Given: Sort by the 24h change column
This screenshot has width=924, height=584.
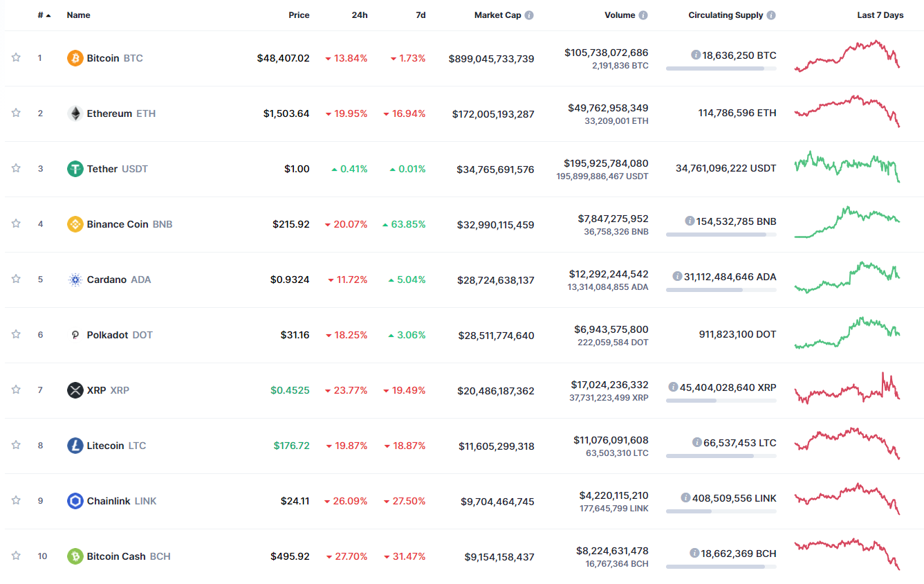Looking at the screenshot, I should pos(360,15).
